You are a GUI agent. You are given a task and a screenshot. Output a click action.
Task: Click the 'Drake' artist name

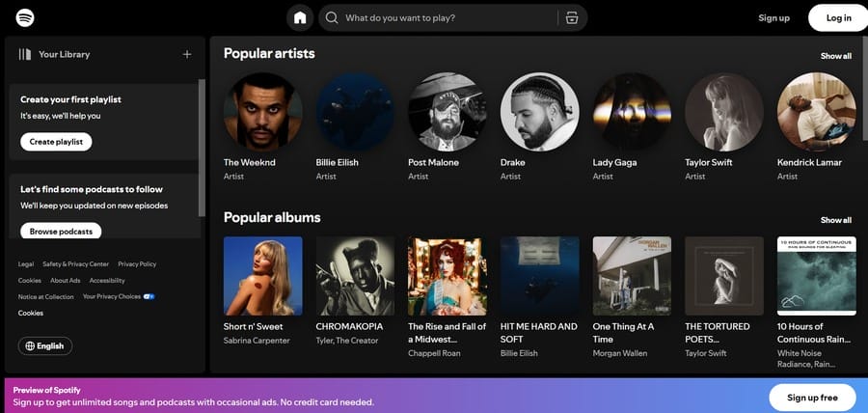pyautogui.click(x=513, y=163)
